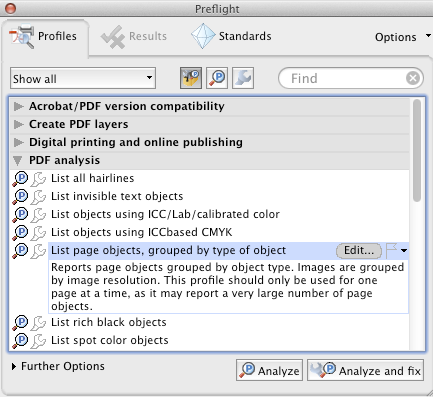This screenshot has height=397, width=433.
Task: Select List all hairlines profile
Action: click(x=92, y=178)
